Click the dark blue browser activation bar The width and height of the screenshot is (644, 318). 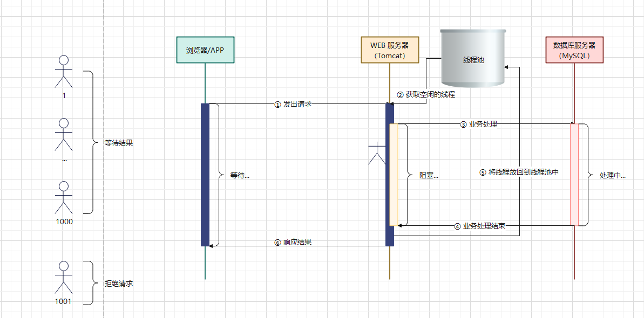click(x=205, y=174)
